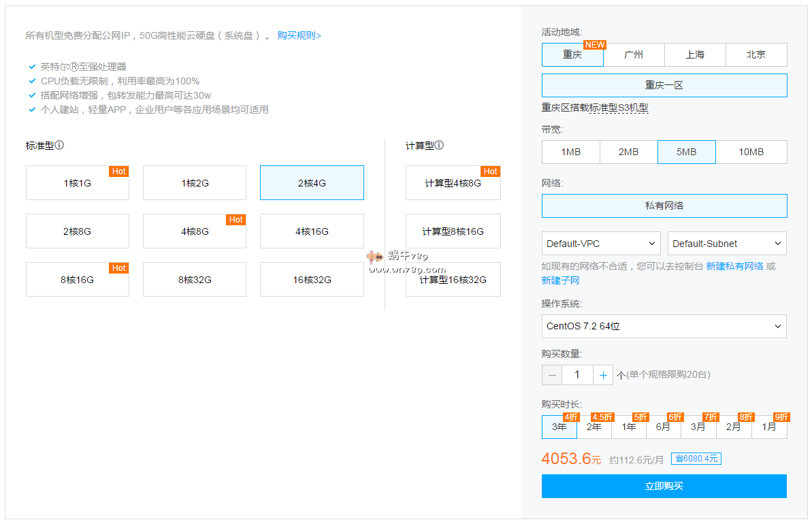This screenshot has width=812, height=524.
Task: Expand the Default-Subnet dropdown
Action: click(726, 244)
